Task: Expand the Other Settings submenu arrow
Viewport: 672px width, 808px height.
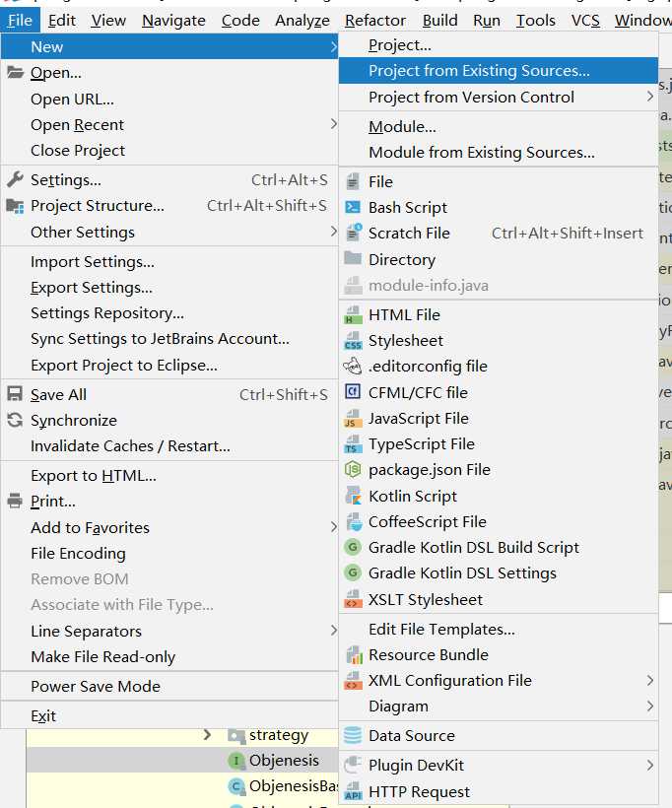Action: click(x=333, y=232)
